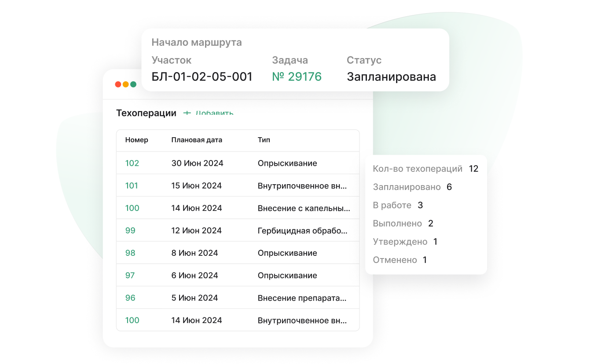Viewport: 594px width, 364px height.
Task: Sort the table by Плановая дата column
Action: click(197, 140)
